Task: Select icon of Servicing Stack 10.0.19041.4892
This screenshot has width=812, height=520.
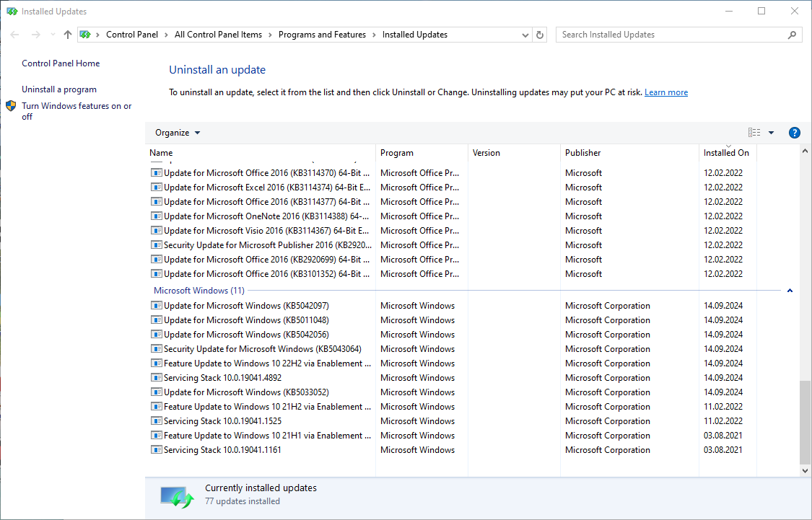Action: tap(157, 378)
